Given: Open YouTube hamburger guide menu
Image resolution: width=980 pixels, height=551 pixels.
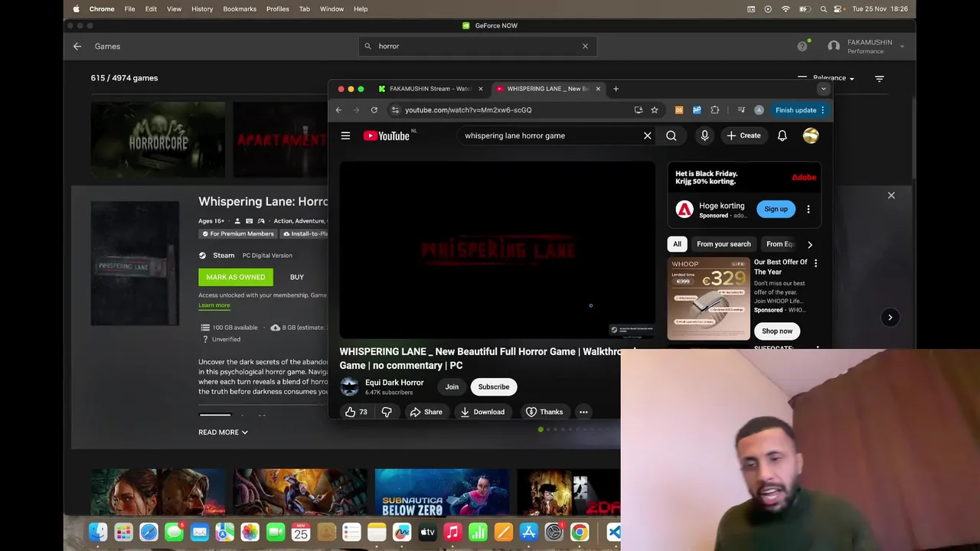Looking at the screenshot, I should (345, 135).
